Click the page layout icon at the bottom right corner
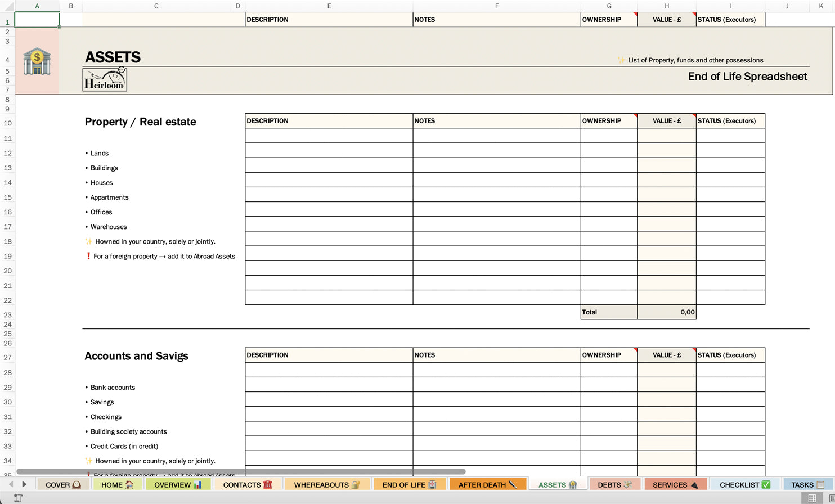 tap(832, 498)
